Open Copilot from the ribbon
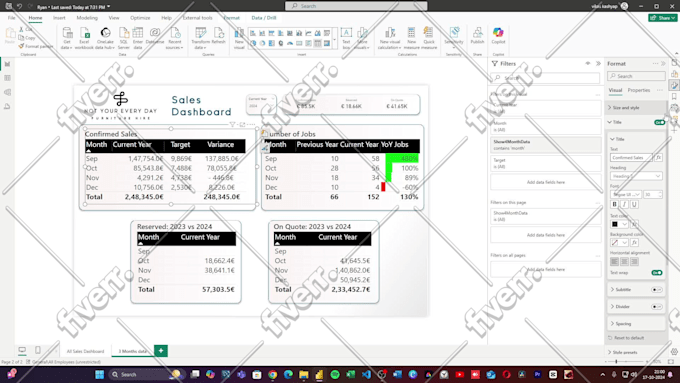The image size is (680, 383). tap(498, 36)
